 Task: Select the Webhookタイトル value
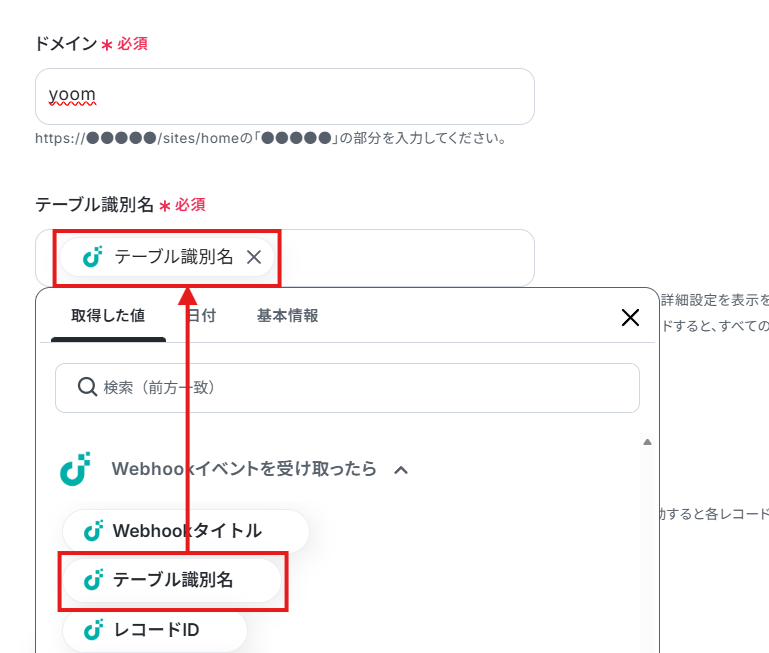click(x=186, y=531)
